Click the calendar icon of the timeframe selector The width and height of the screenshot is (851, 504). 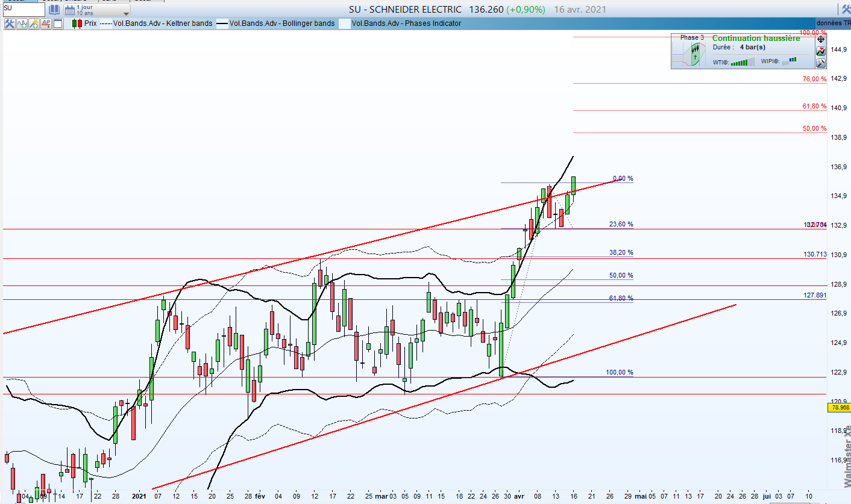pos(69,10)
